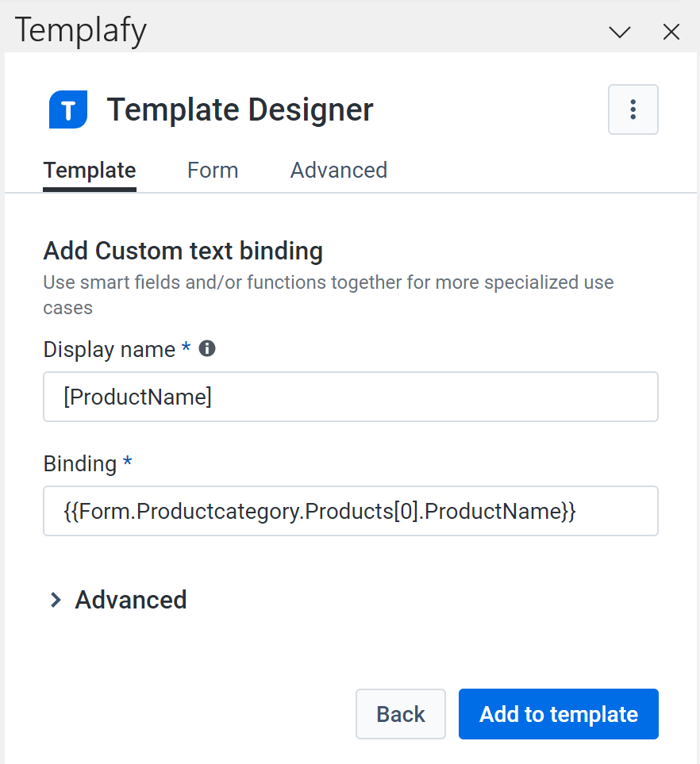
Task: Click the Display name label
Action: tap(110, 349)
